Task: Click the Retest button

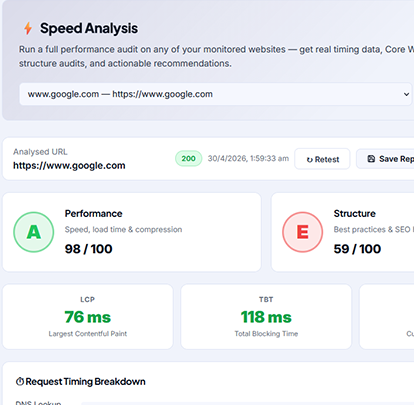Action: tap(322, 159)
